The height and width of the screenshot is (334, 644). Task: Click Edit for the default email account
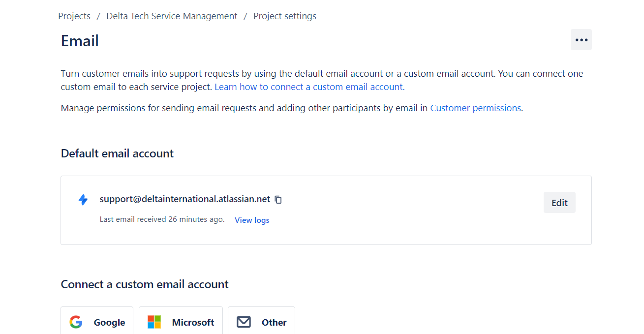click(559, 202)
